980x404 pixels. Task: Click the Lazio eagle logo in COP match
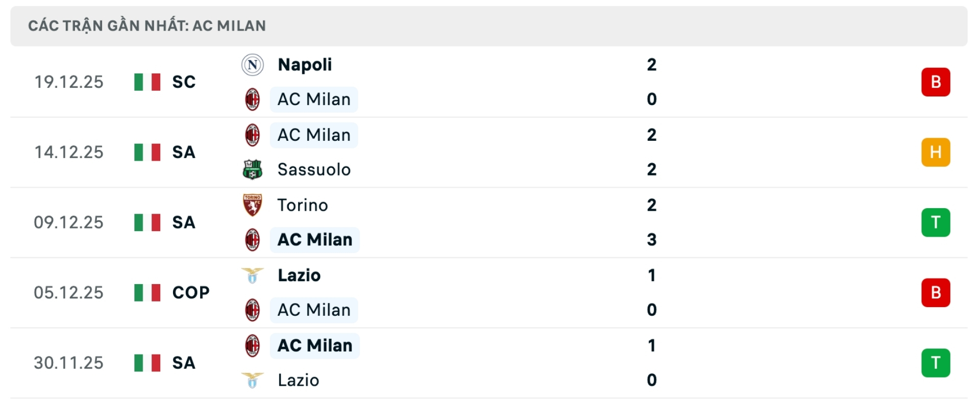[253, 275]
